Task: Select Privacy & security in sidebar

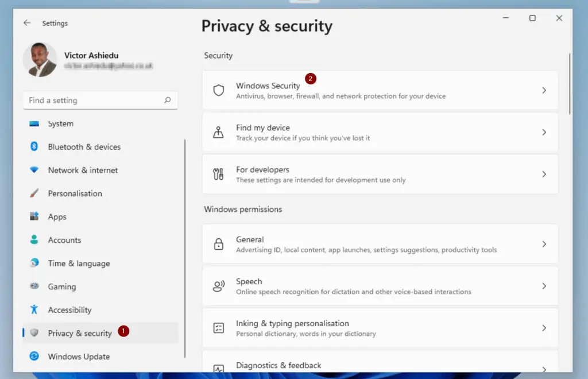Action: pos(100,333)
